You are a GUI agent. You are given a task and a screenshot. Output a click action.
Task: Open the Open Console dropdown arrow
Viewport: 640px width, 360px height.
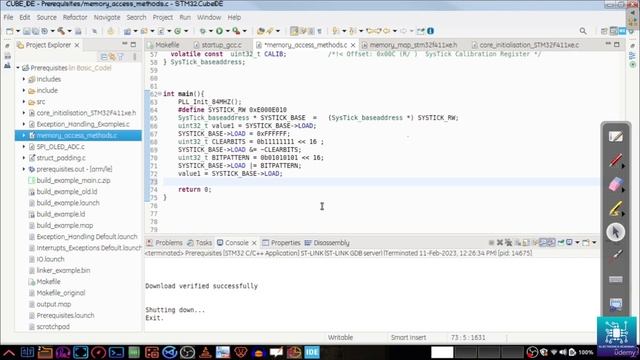click(x=594, y=243)
